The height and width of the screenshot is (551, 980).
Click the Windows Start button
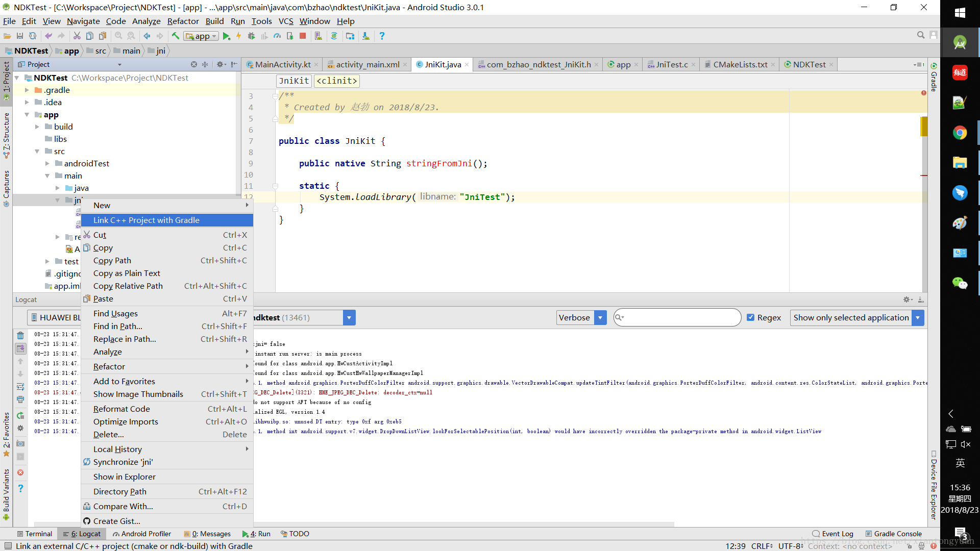click(960, 13)
